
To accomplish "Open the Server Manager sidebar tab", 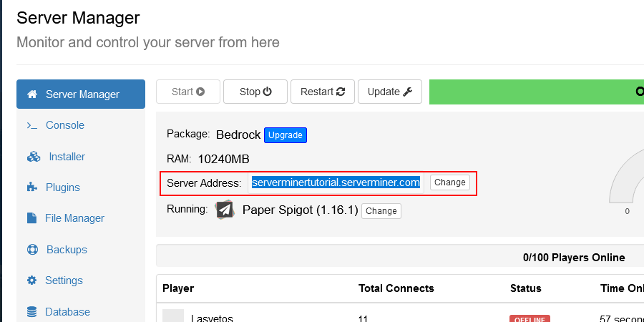I will pos(80,94).
